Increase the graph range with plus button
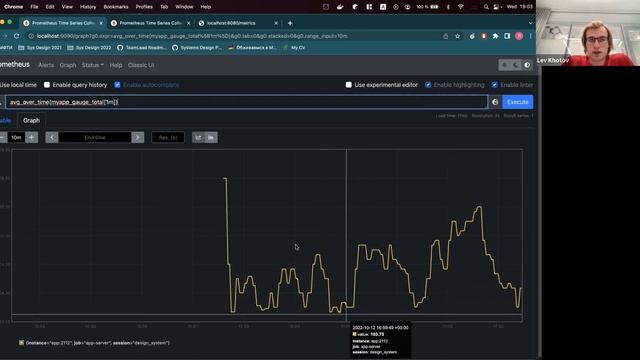This screenshot has width=640, height=360. click(31, 138)
